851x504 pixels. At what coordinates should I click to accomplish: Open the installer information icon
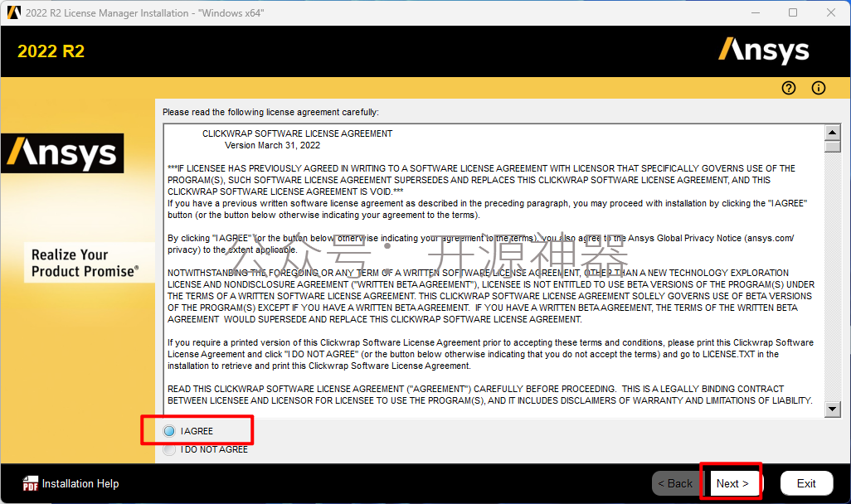(819, 88)
